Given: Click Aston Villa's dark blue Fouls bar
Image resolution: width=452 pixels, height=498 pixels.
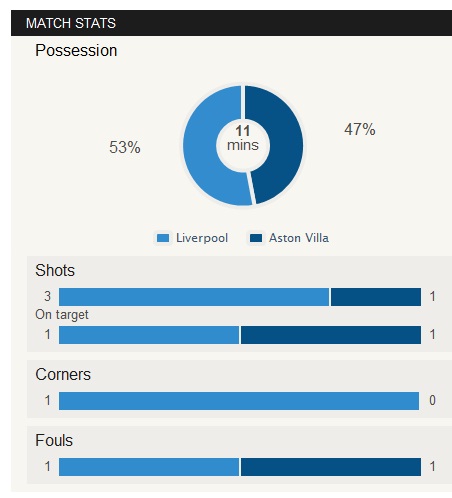Looking at the screenshot, I should coord(331,467).
